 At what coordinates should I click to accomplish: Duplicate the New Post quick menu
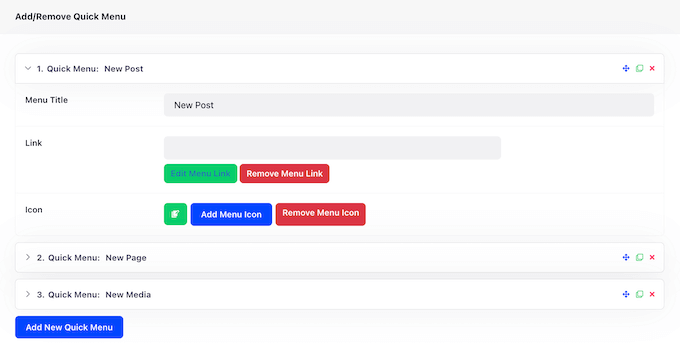(x=639, y=69)
